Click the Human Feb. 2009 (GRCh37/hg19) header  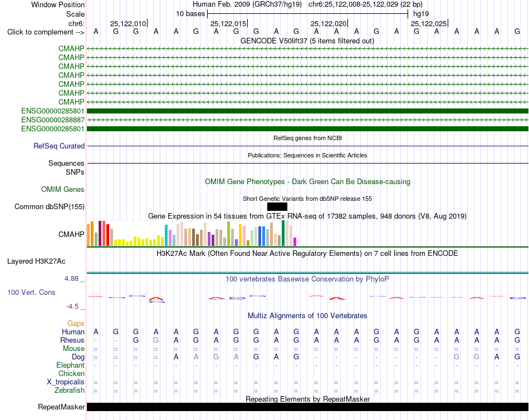(247, 4)
